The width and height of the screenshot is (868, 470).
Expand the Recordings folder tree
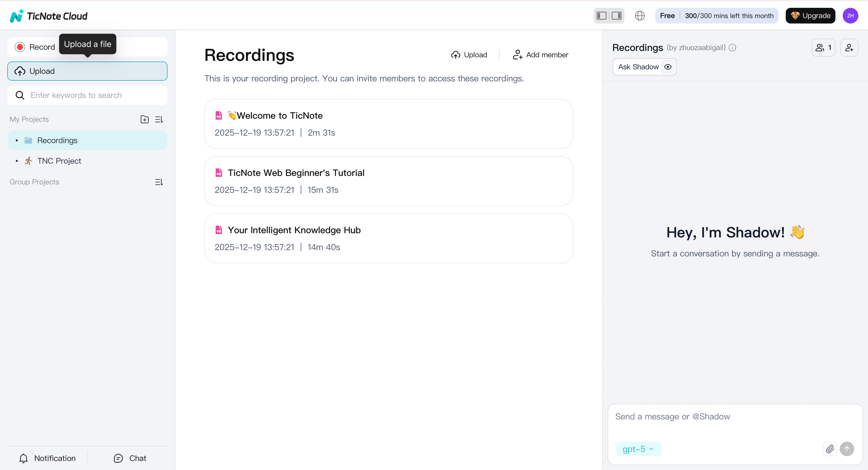[17, 140]
